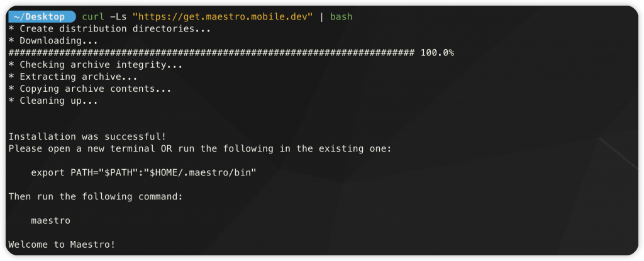Click the get.maestro.mobile.dev URL string
The height and width of the screenshot is (261, 644).
(223, 17)
